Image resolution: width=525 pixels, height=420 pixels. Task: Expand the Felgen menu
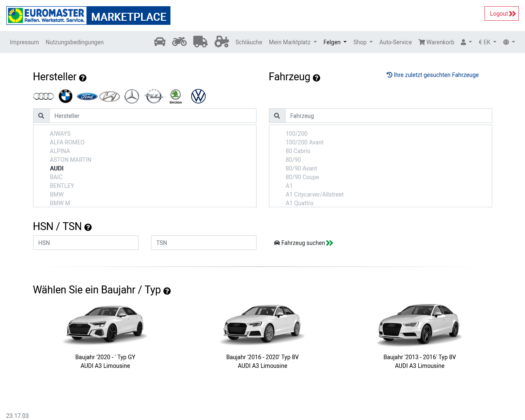[335, 42]
